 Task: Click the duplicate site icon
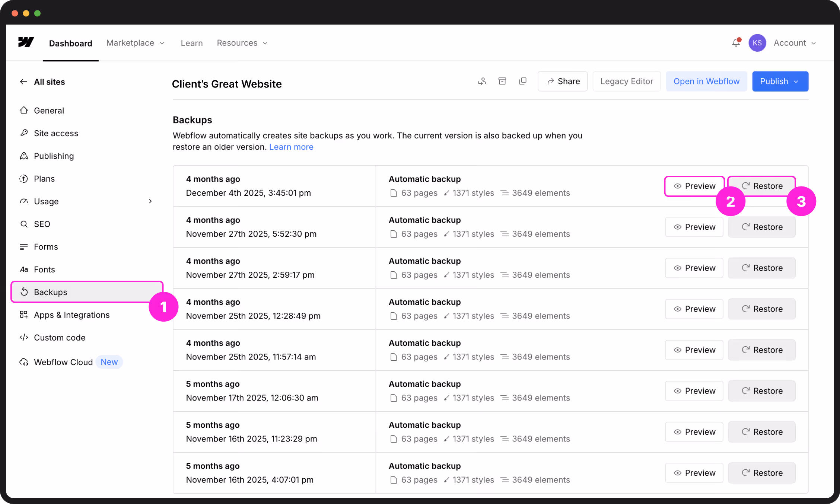tap(523, 81)
